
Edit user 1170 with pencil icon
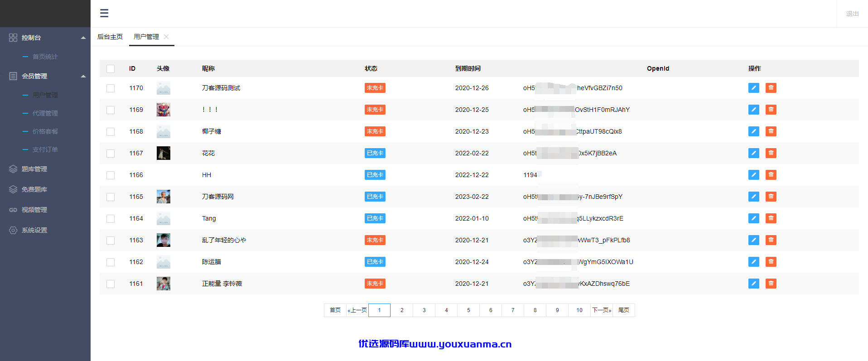[754, 88]
